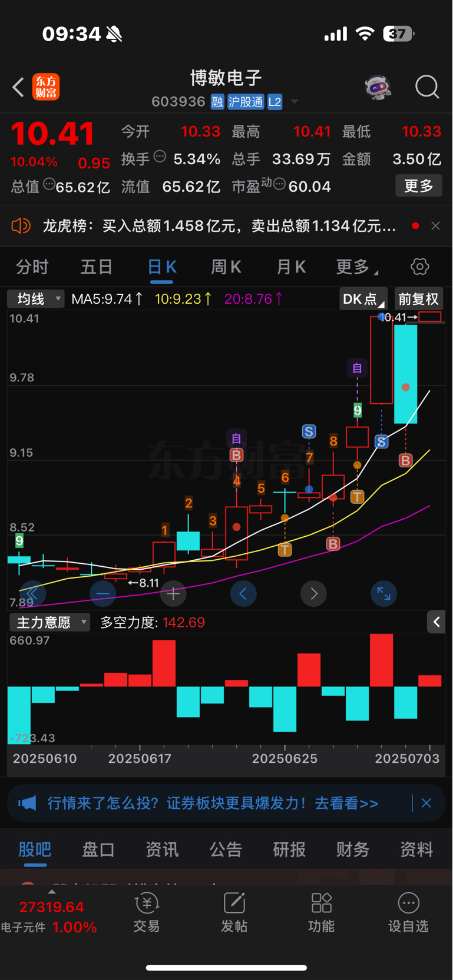Tap the 20250625 date label

(x=285, y=759)
